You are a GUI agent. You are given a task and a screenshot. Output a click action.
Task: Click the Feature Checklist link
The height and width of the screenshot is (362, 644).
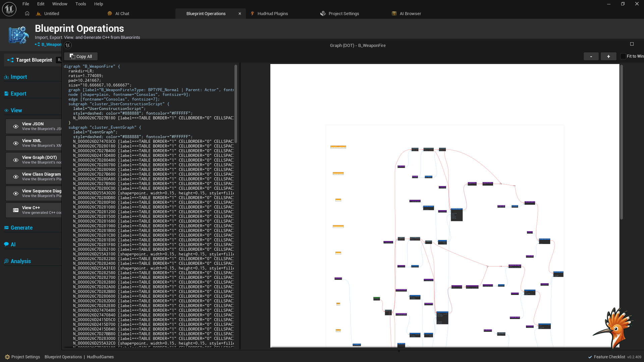click(609, 357)
